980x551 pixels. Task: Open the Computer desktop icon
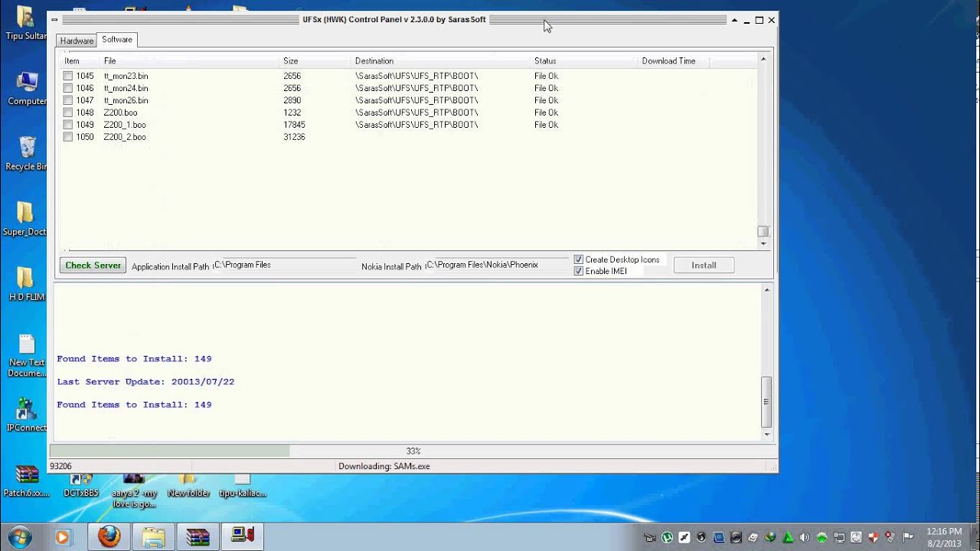[x=27, y=89]
